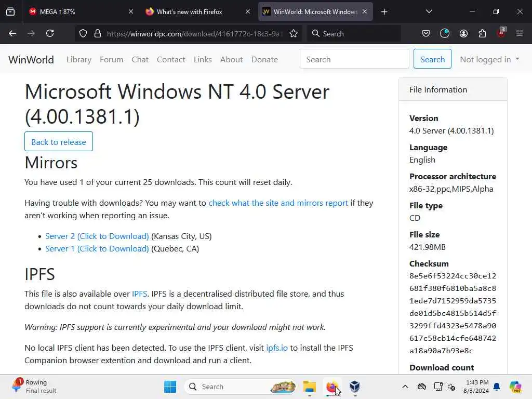Screen dimensions: 532x399
Task: Open the tracking protection shield icon
Action: click(83, 34)
